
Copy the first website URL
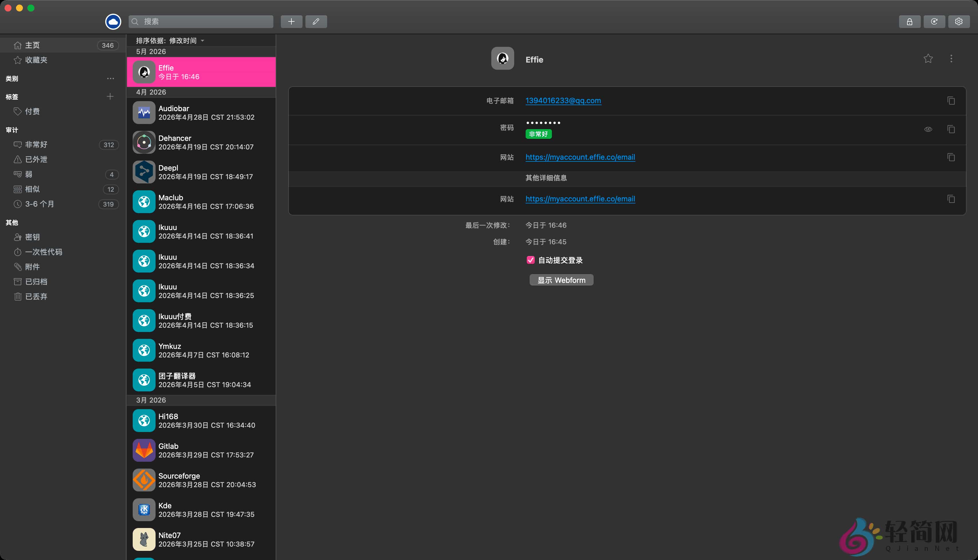tap(951, 157)
